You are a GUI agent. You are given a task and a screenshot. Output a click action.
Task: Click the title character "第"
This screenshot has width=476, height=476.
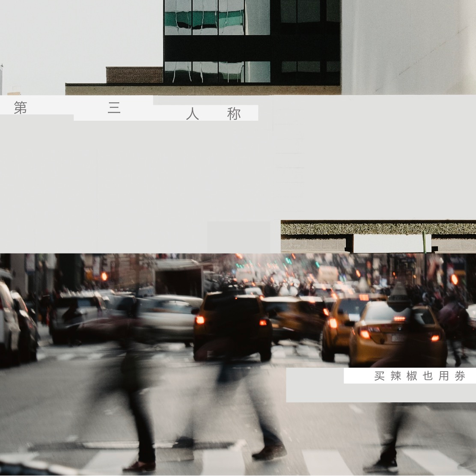tap(20, 108)
